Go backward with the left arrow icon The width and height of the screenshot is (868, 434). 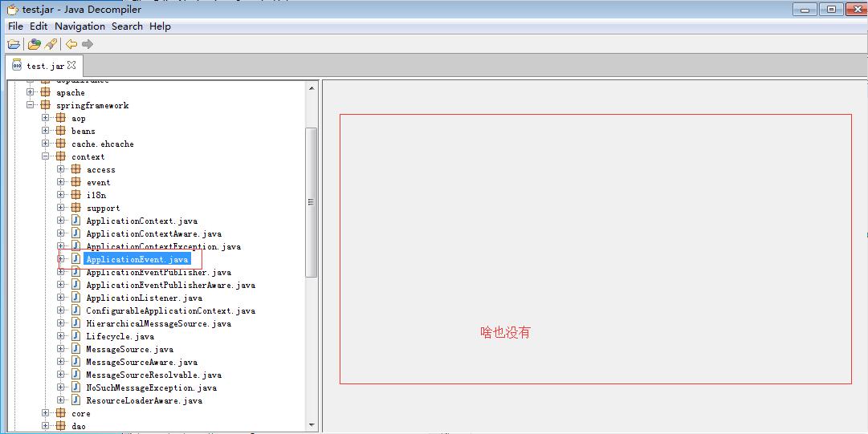click(71, 44)
